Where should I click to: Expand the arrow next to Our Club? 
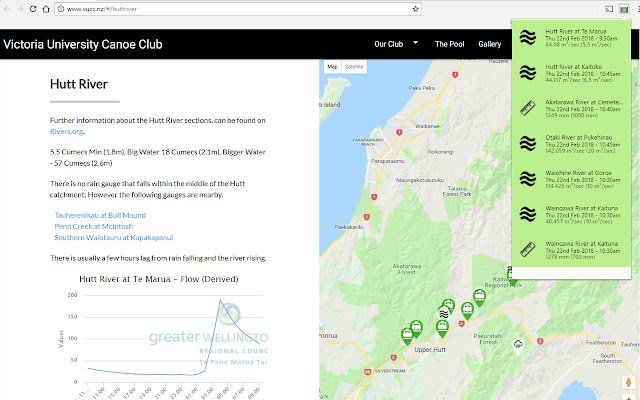416,42
